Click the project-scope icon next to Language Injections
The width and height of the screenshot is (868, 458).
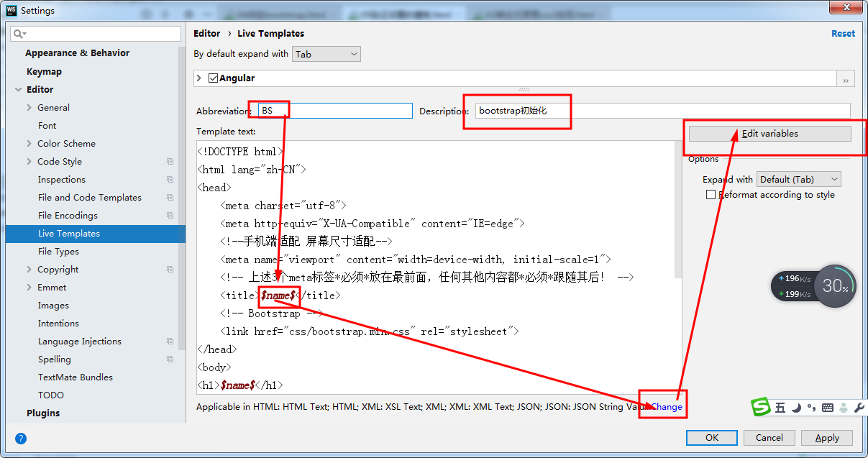coord(170,342)
